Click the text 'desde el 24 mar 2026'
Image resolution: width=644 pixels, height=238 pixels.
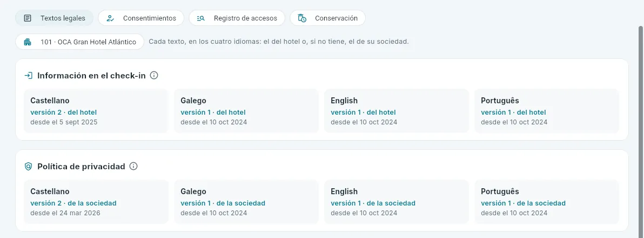[65, 213]
